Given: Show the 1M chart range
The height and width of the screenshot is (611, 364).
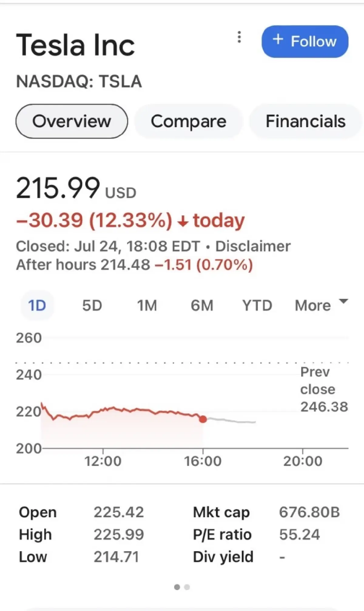Looking at the screenshot, I should tap(147, 305).
